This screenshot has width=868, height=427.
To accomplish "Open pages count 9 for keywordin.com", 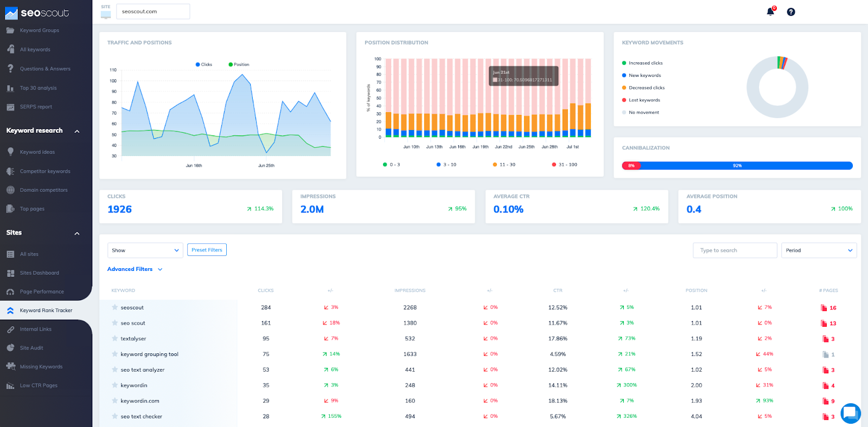I will [828, 402].
